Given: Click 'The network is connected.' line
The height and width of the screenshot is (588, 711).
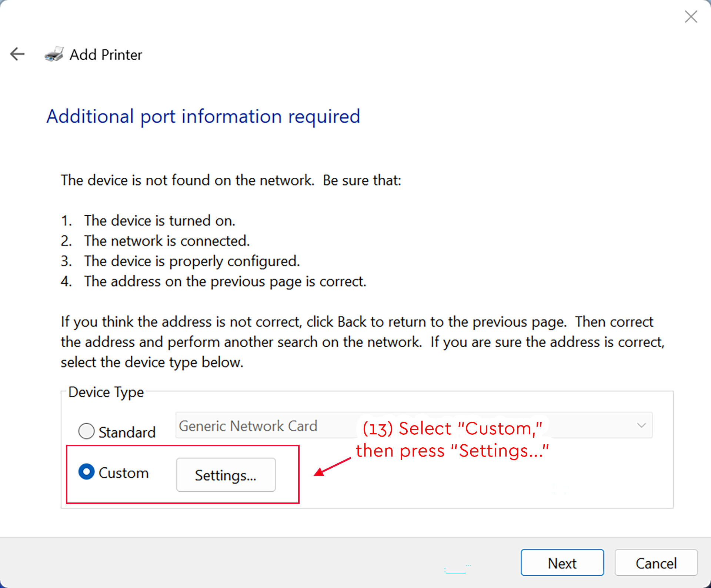Looking at the screenshot, I should click(x=167, y=241).
